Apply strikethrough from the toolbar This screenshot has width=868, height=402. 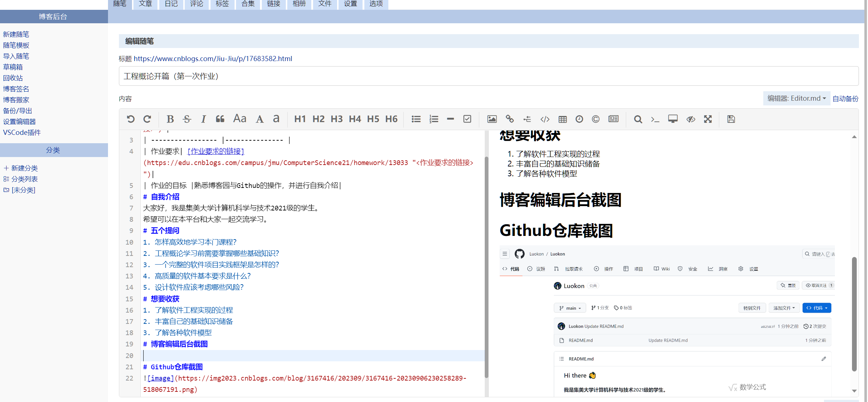coord(187,119)
